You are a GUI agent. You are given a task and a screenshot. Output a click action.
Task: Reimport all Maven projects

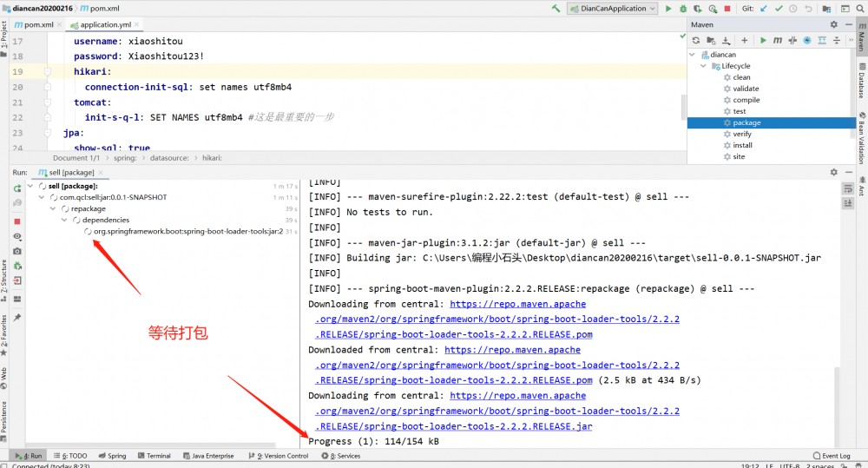click(696, 40)
